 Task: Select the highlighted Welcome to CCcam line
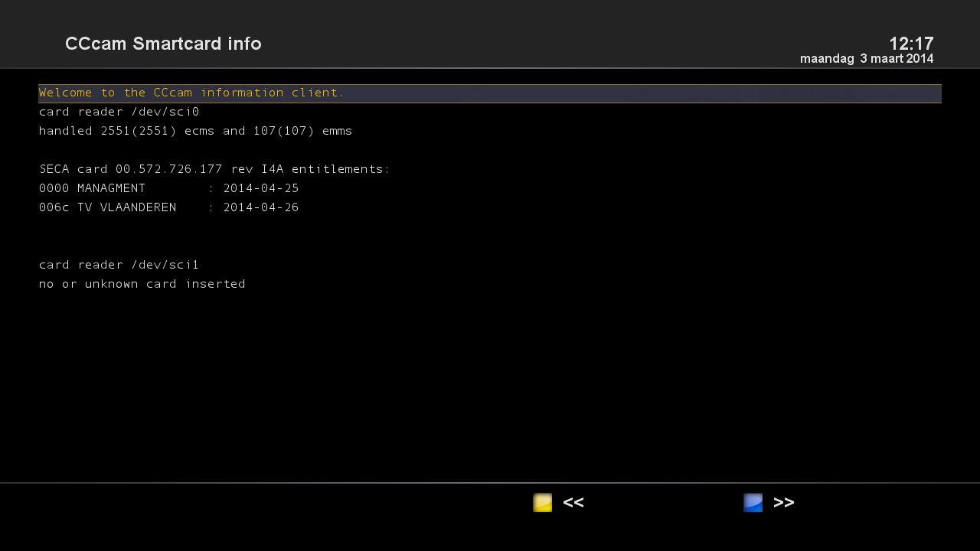tap(191, 93)
